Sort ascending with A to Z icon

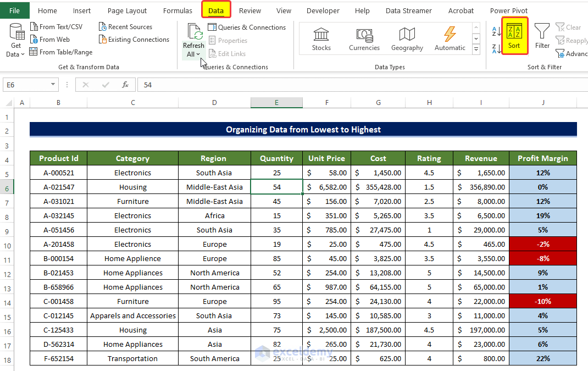(496, 31)
